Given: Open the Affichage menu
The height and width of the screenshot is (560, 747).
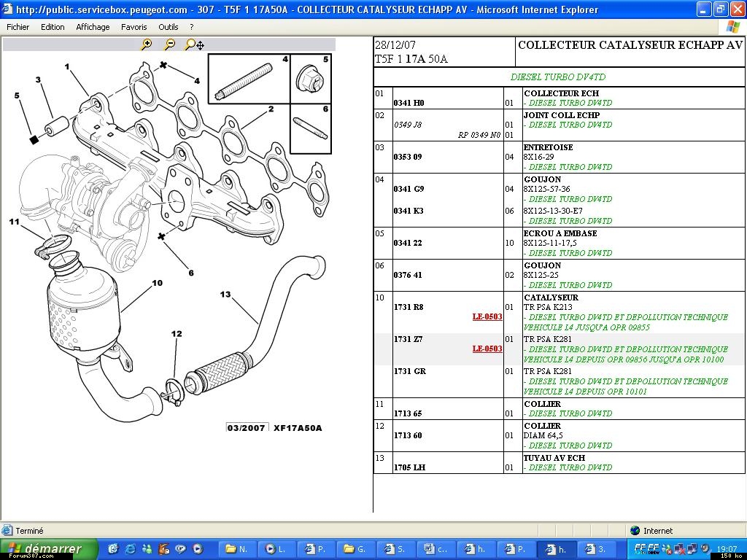Looking at the screenshot, I should (93, 27).
